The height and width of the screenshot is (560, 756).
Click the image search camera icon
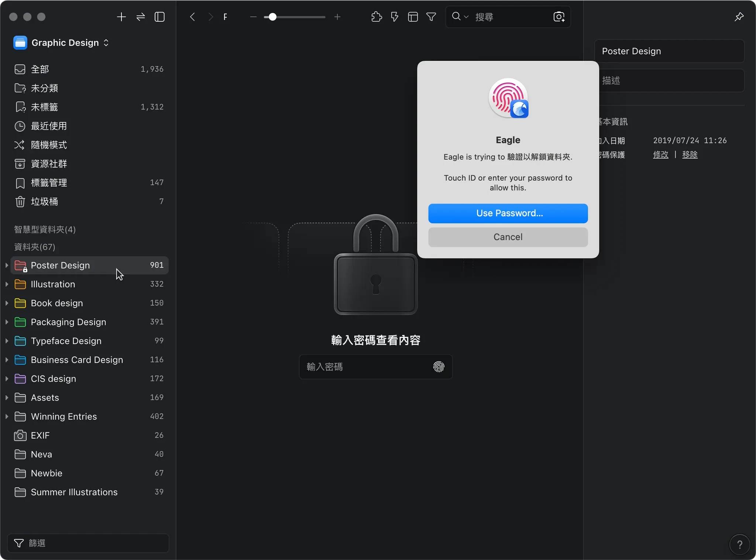(x=559, y=17)
